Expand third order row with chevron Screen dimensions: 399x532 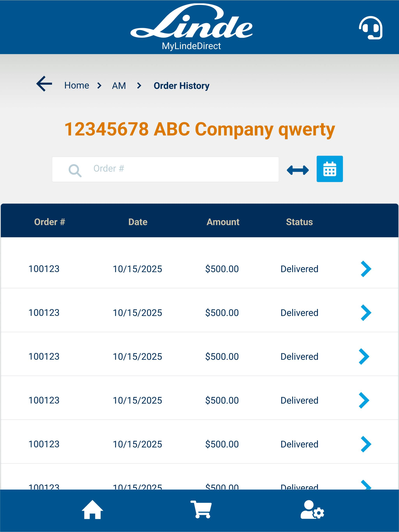click(x=364, y=356)
